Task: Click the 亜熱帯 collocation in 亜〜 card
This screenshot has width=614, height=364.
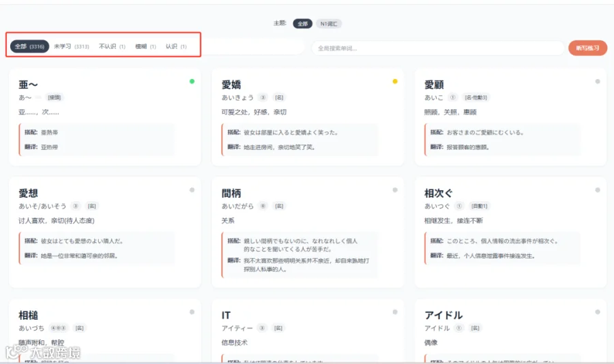Action: point(49,132)
